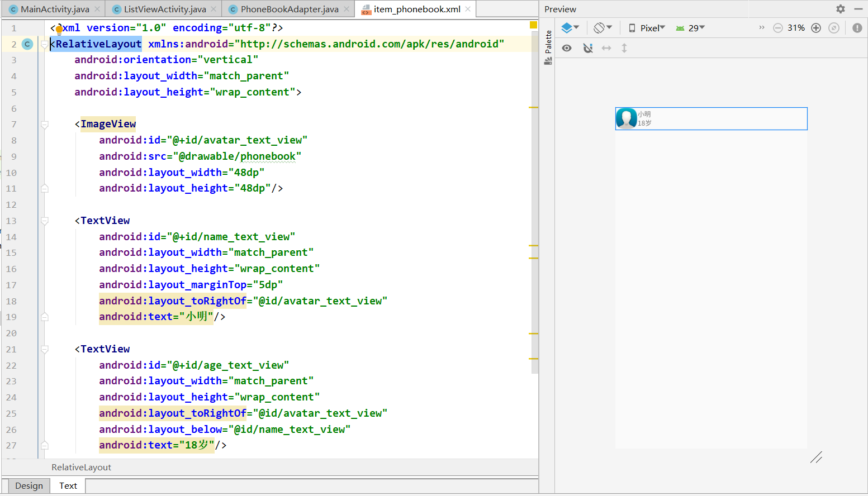Screen dimensions: 868x496
Task: Click line number 12 in gutter
Action: (11, 204)
